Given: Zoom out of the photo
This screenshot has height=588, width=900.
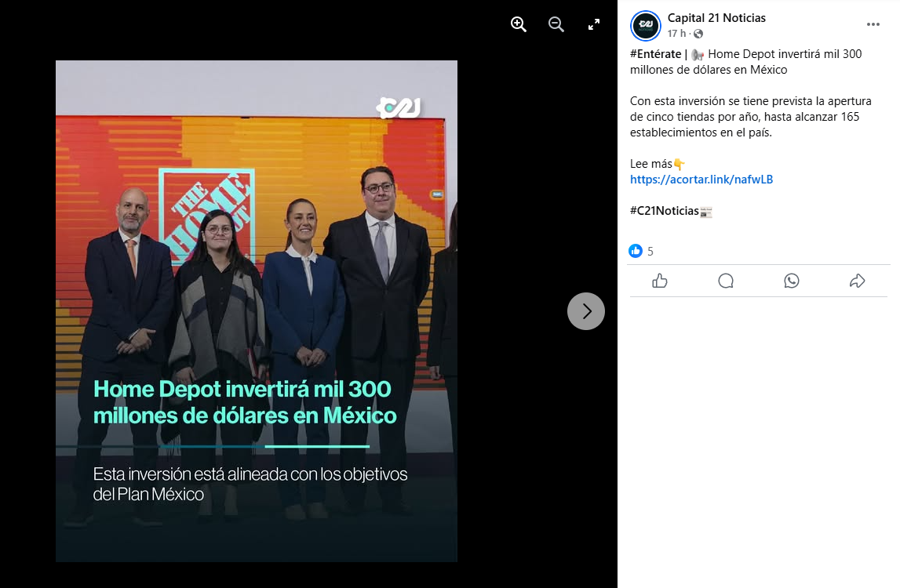Looking at the screenshot, I should [x=556, y=24].
